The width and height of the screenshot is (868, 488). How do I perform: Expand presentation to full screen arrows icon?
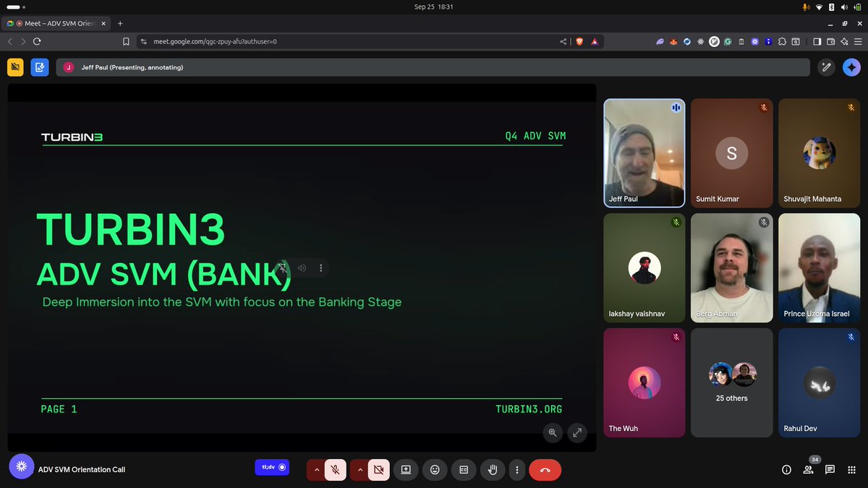(x=577, y=432)
